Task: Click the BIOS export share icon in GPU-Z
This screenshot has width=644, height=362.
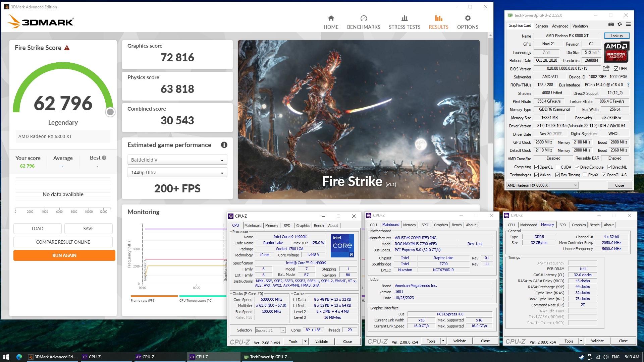Action: click(x=606, y=68)
